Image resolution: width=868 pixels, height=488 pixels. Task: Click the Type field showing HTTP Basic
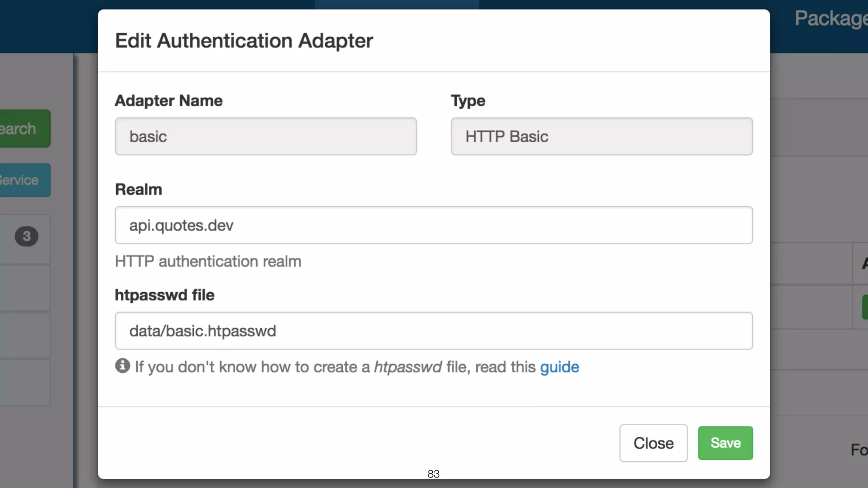click(601, 136)
